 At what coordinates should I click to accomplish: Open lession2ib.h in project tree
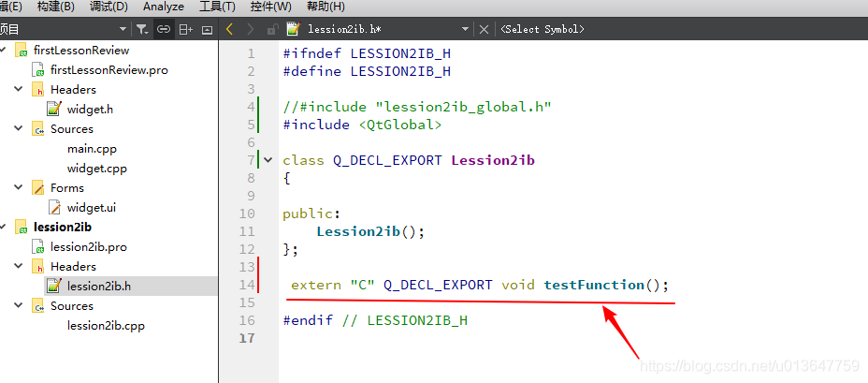click(x=99, y=287)
